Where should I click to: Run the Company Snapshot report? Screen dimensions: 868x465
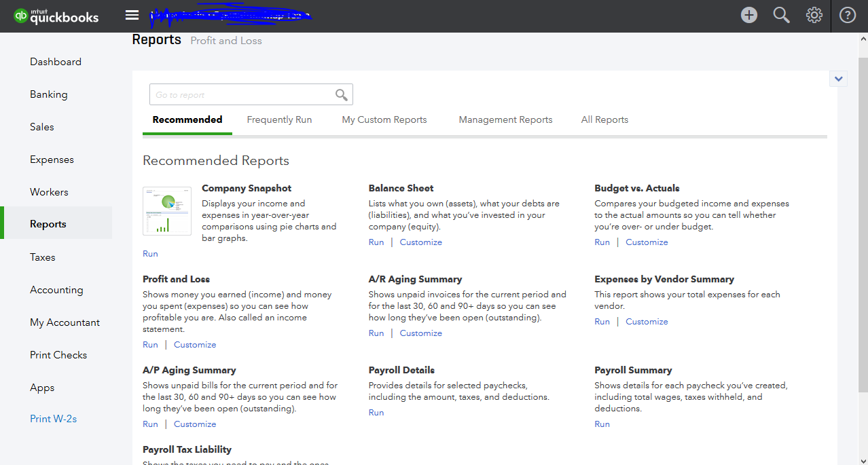(x=150, y=254)
